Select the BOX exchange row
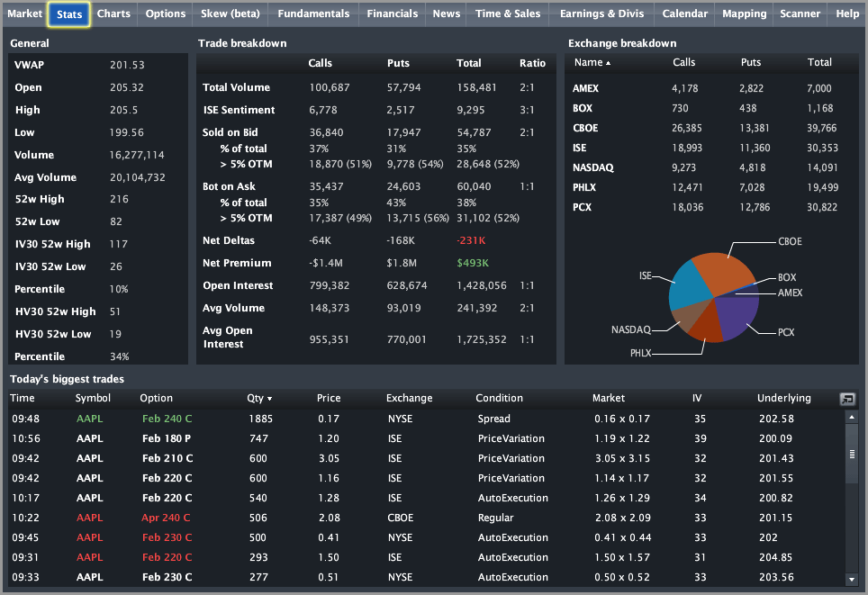The height and width of the screenshot is (595, 868). tap(710, 109)
